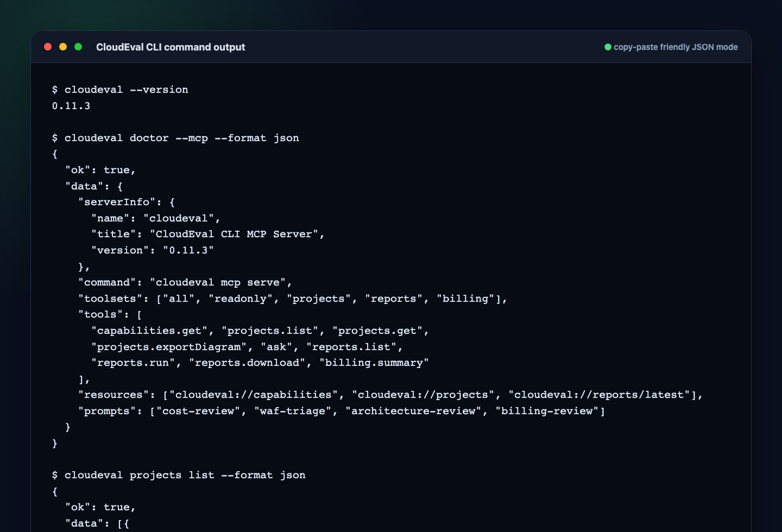The width and height of the screenshot is (782, 532).
Task: Click the green zoom dot beside the window title
Action: click(78, 47)
